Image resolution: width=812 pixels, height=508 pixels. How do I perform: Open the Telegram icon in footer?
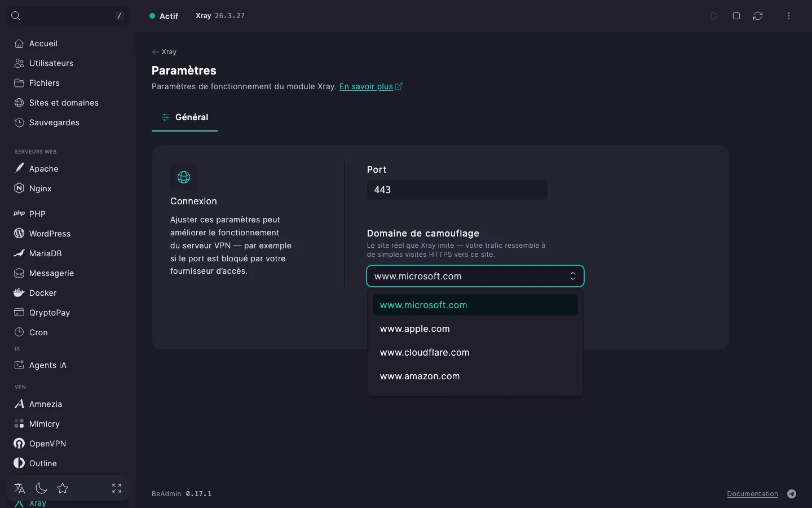[x=792, y=494]
